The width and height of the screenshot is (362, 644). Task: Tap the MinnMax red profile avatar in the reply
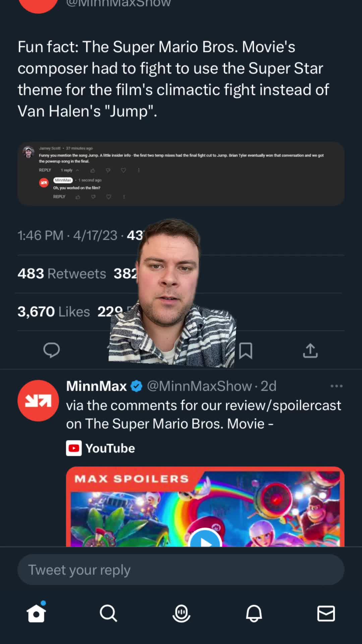point(38,401)
